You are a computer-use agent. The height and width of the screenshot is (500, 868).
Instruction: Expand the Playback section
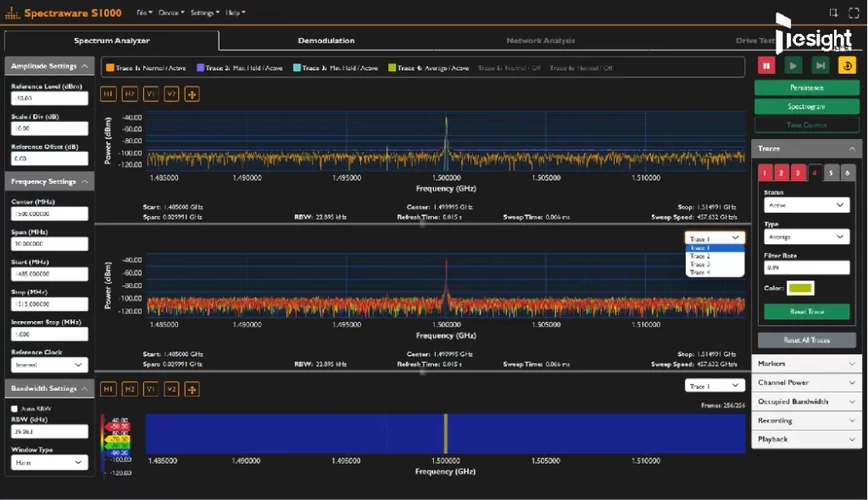tap(807, 439)
